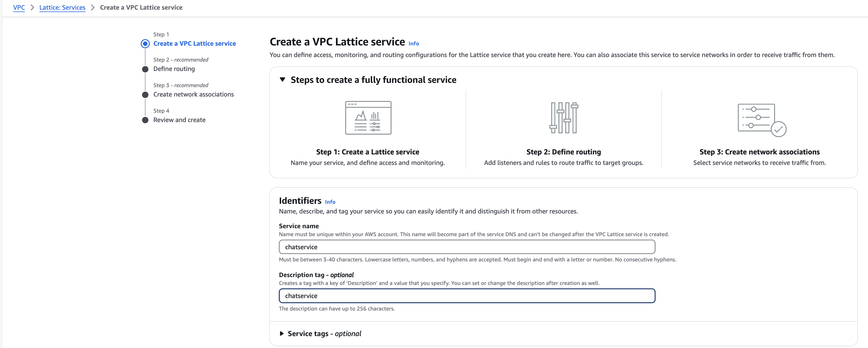Viewport: 868px width, 348px height.
Task: Select Create network associations wizard step
Action: click(x=193, y=95)
